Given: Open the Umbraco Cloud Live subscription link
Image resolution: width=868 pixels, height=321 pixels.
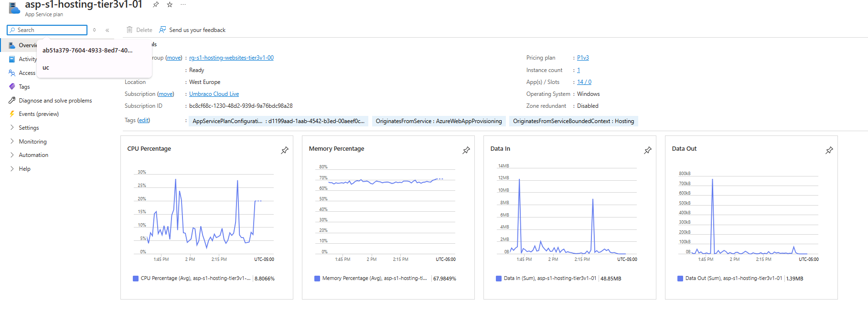Looking at the screenshot, I should point(214,94).
